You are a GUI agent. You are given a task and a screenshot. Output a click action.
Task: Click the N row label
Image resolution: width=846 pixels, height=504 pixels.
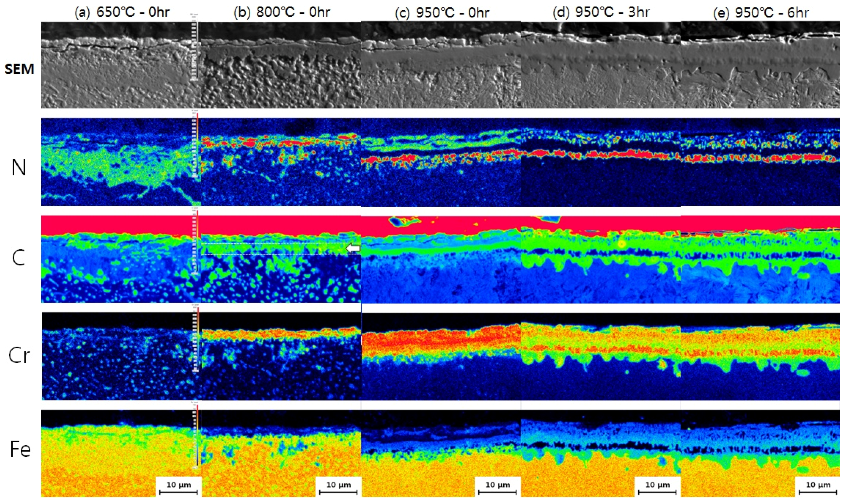point(19,168)
